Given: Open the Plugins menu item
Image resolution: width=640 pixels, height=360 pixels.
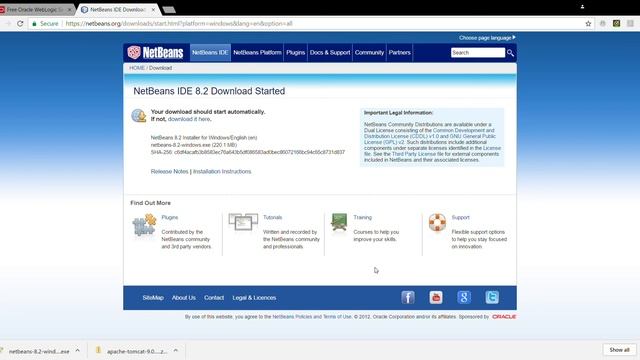Looking at the screenshot, I should coord(296,53).
